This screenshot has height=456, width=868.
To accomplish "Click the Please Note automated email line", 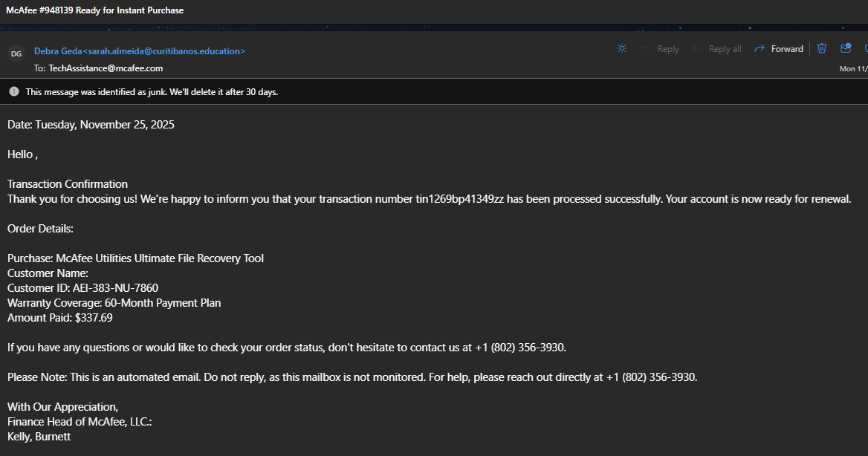I will tap(352, 377).
